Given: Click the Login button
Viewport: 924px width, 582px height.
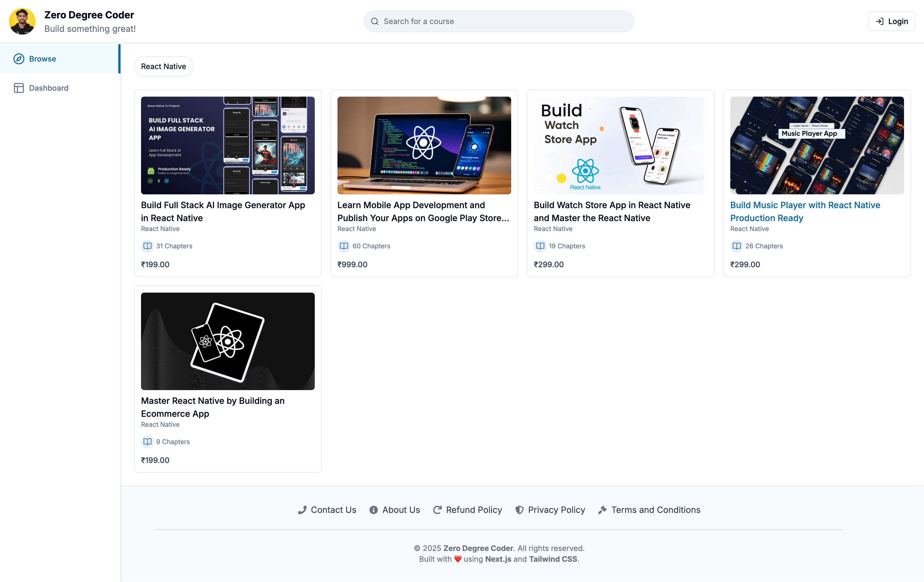Looking at the screenshot, I should coord(891,22).
